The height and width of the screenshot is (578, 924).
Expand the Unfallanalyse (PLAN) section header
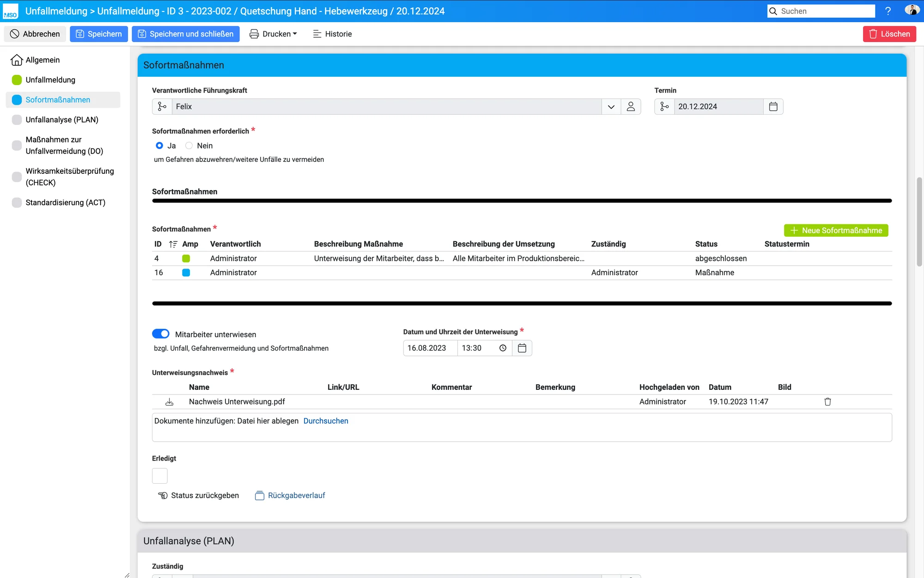pos(522,541)
